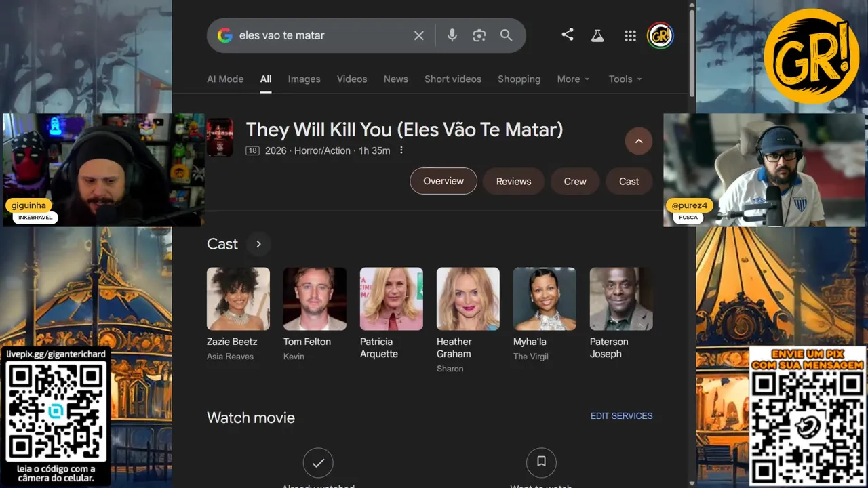This screenshot has width=868, height=488.
Task: Click the movie title They Will Kill You
Action: click(404, 129)
